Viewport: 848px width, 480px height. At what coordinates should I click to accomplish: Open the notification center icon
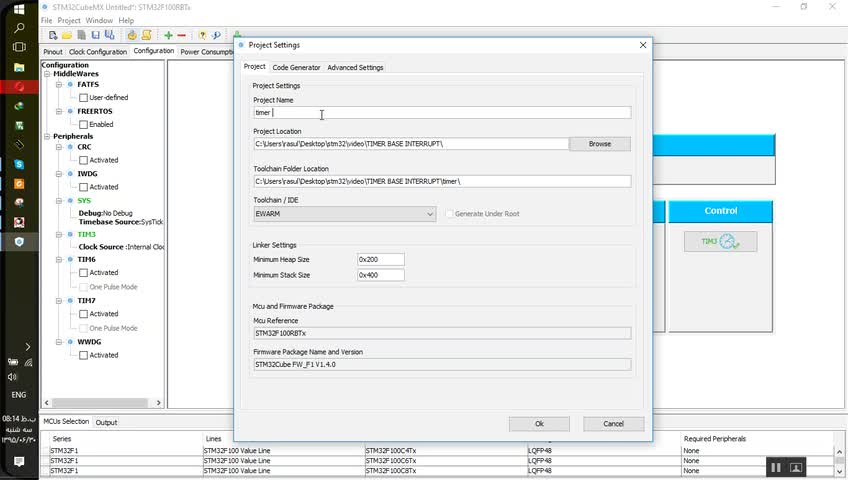(x=19, y=461)
